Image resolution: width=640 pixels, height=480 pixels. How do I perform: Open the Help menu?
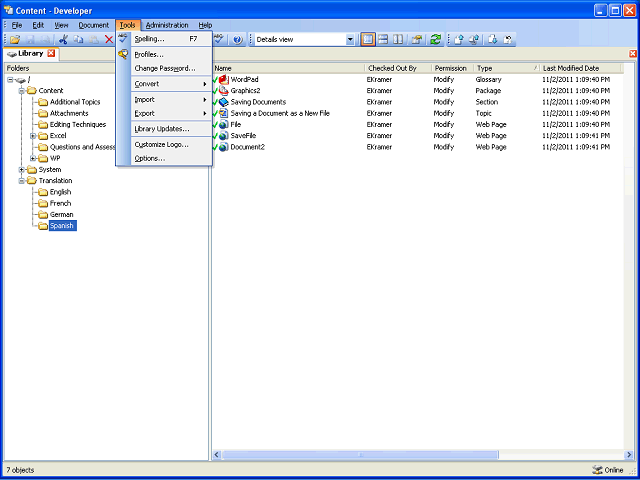pyautogui.click(x=205, y=25)
